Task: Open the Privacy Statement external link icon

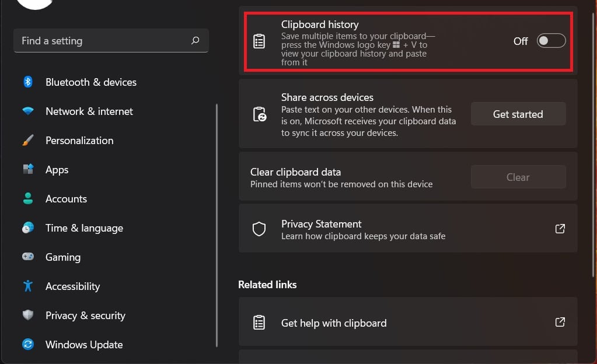Action: click(560, 229)
